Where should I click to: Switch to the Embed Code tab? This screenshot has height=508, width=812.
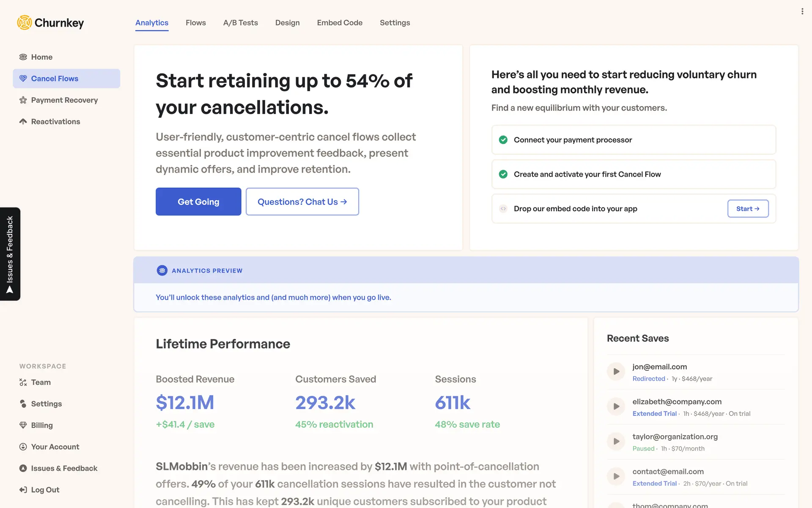pos(340,23)
